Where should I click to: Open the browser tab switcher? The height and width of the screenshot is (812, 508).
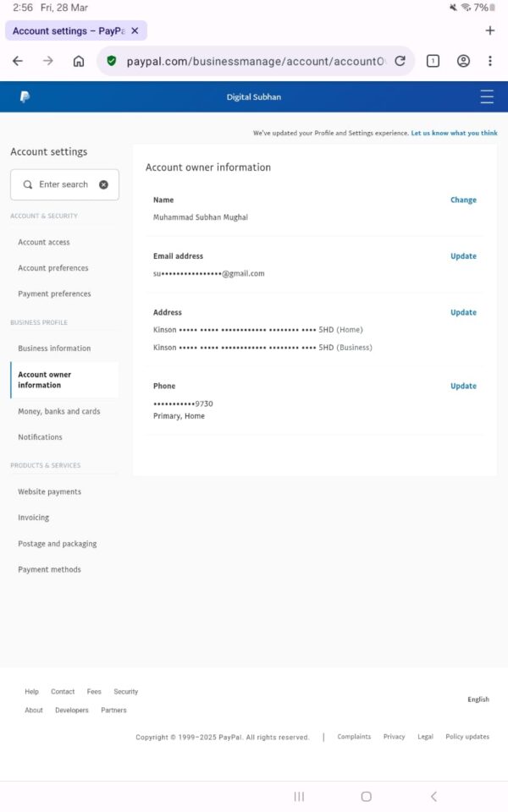point(433,61)
